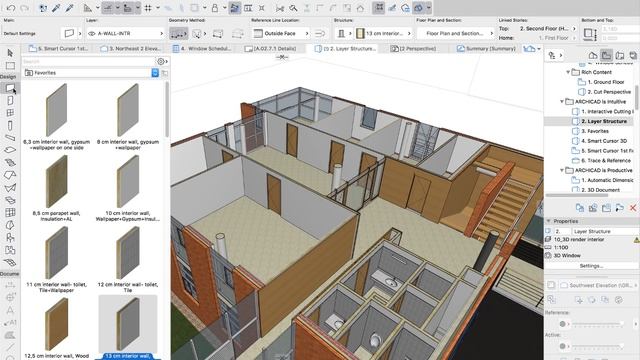Adjust the Reference intensity slider
Viewport: 640px width, 360px height.
click(597, 324)
